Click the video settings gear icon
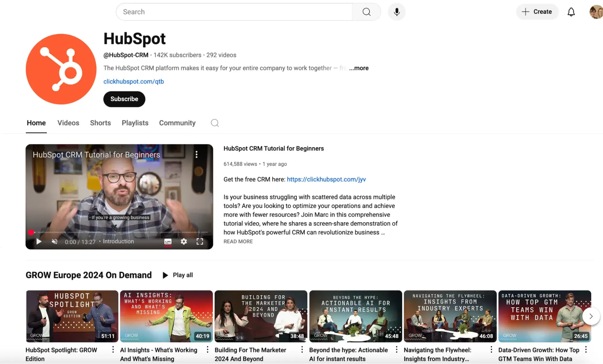 (x=183, y=241)
